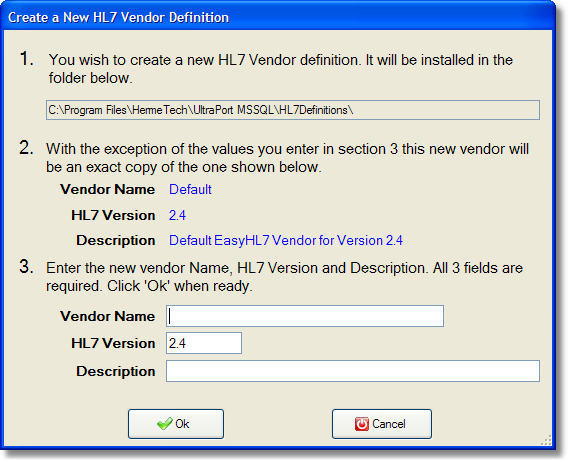Confirm with the Ok button
This screenshot has width=568, height=462.
tap(176, 424)
